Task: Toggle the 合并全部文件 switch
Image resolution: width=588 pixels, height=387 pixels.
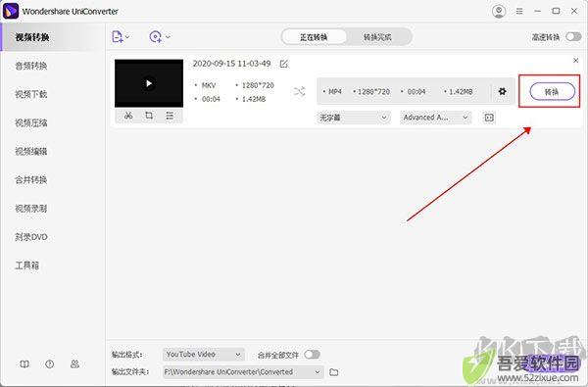Action: tap(312, 355)
